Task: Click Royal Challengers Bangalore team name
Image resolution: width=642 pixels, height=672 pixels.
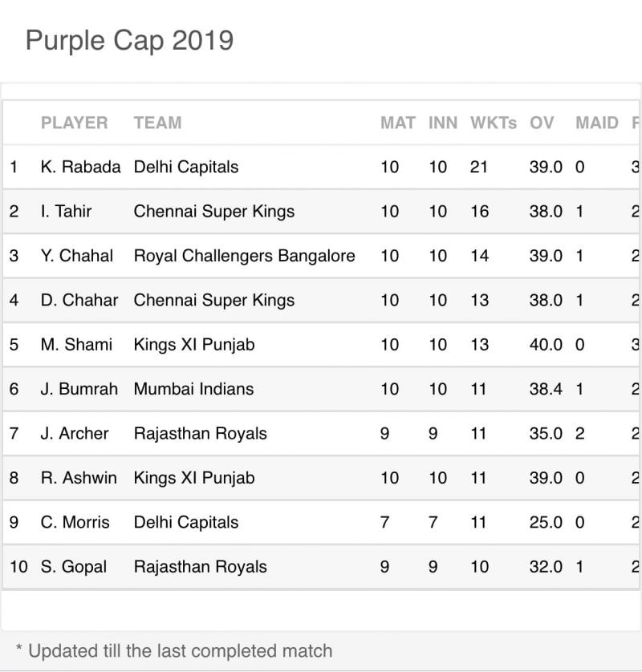Action: 244,256
